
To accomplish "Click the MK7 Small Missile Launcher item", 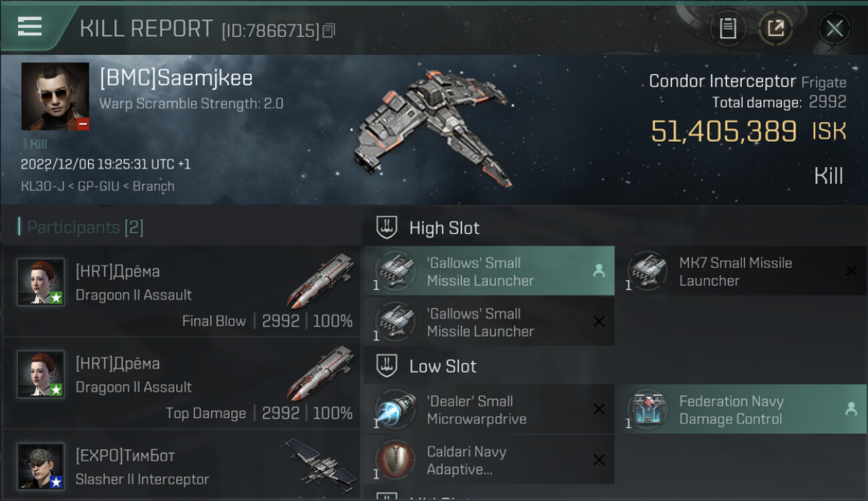I will (741, 271).
